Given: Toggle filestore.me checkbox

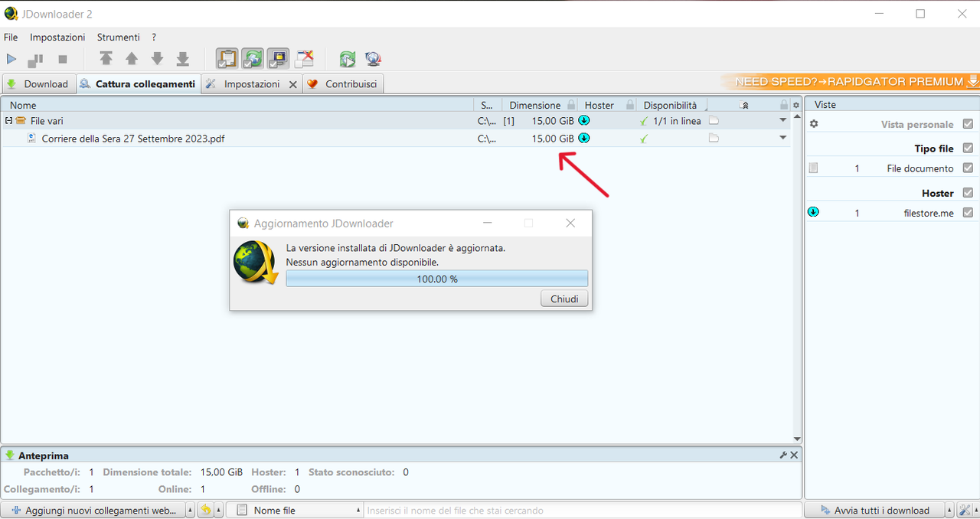Looking at the screenshot, I should click(968, 213).
